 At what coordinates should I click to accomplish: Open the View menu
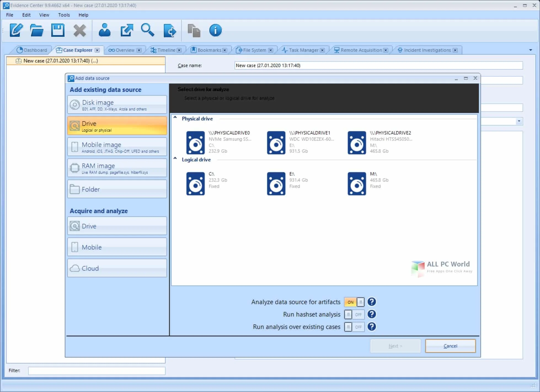coord(44,15)
